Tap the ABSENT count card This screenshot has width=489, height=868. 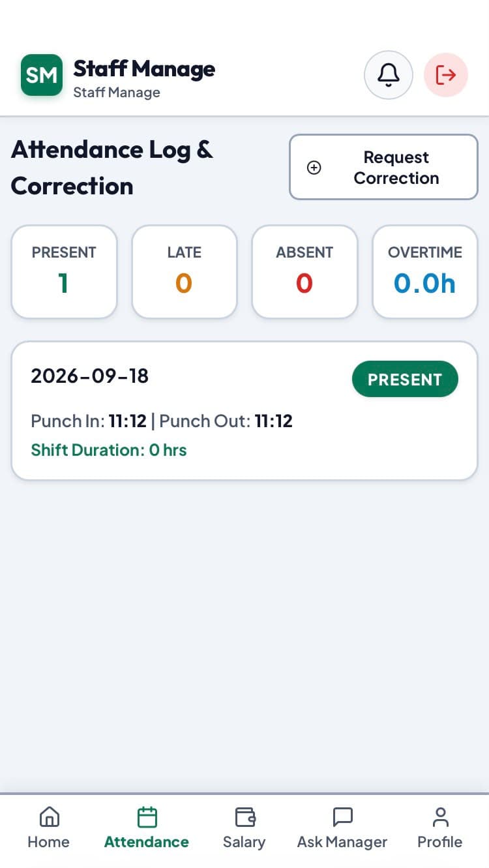304,272
